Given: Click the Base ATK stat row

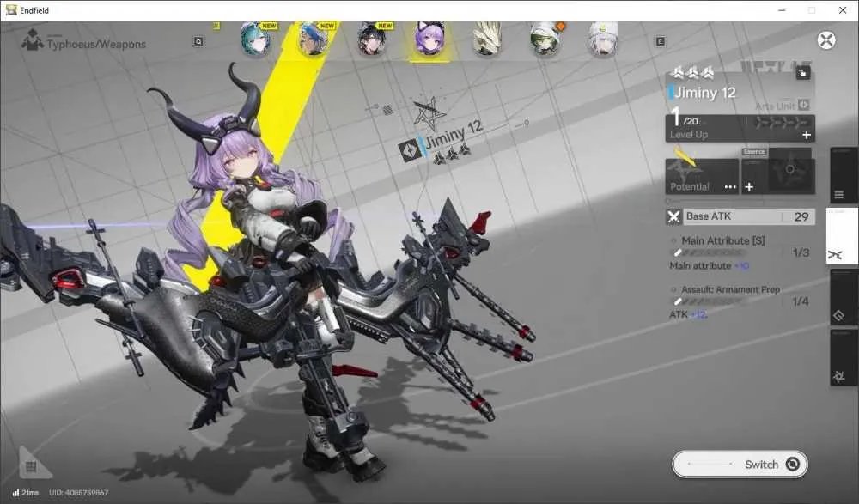Looking at the screenshot, I should coord(740,216).
